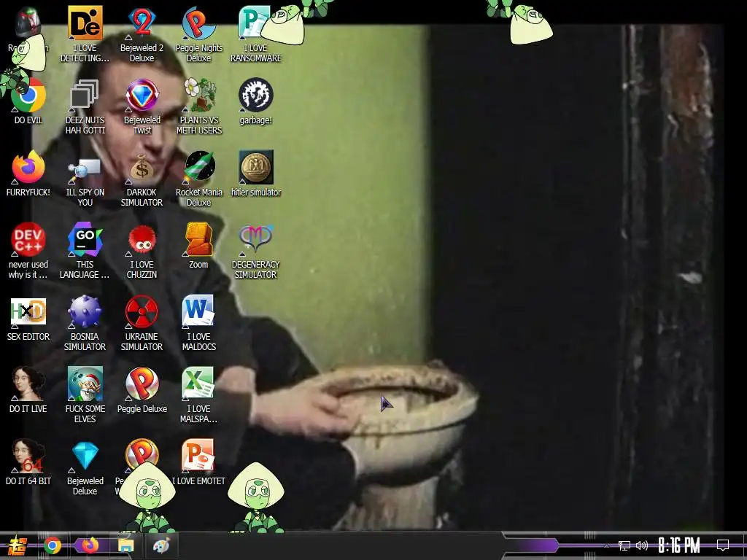Image resolution: width=747 pixels, height=560 pixels.
Task: Select the red fuzzy 'I LOVE CHUZZIN' icon
Action: tap(142, 239)
